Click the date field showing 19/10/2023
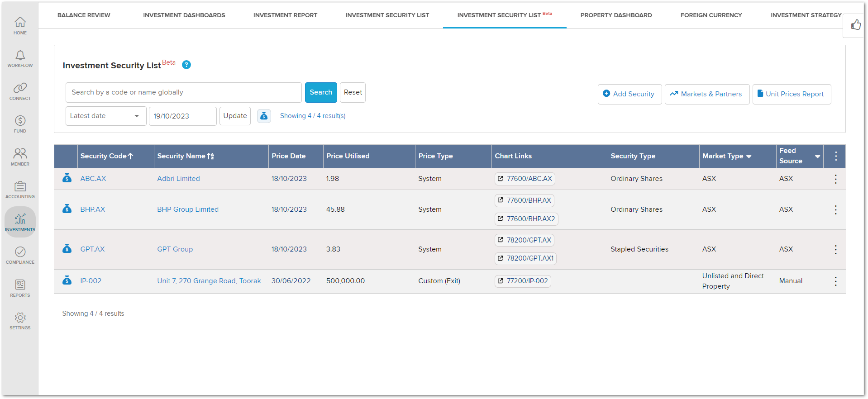Image resolution: width=868 pixels, height=399 pixels. [x=183, y=116]
